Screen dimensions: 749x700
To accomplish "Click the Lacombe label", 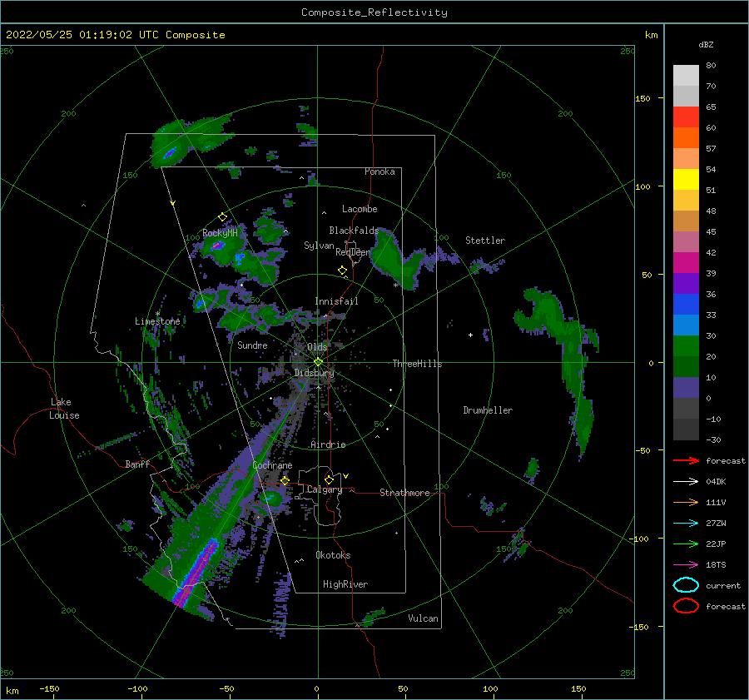I will pyautogui.click(x=360, y=209).
